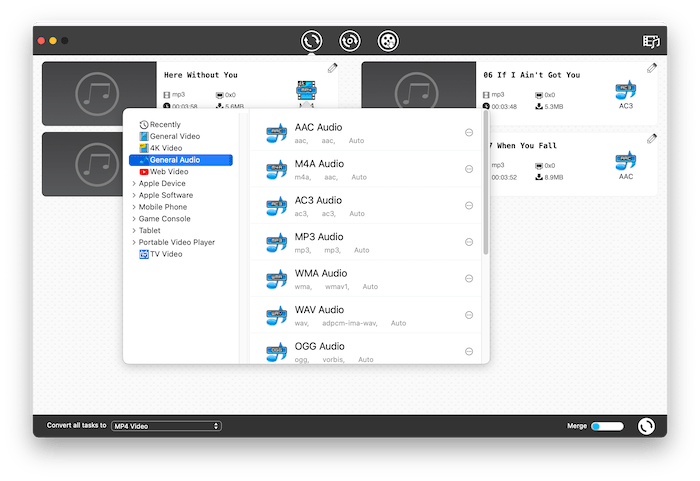Click the edit pencil on If I Ain't Got You
Image resolution: width=700 pixels, height=481 pixels.
[652, 69]
